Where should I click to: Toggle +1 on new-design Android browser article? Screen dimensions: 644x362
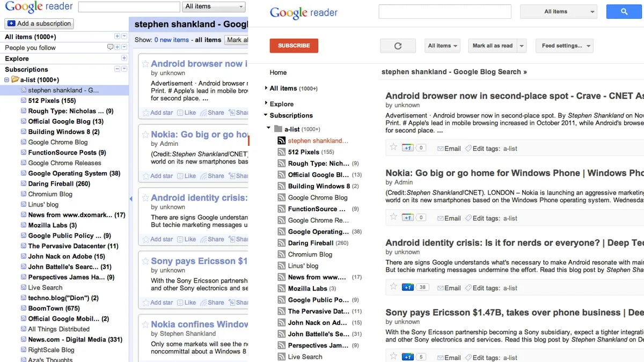click(407, 148)
